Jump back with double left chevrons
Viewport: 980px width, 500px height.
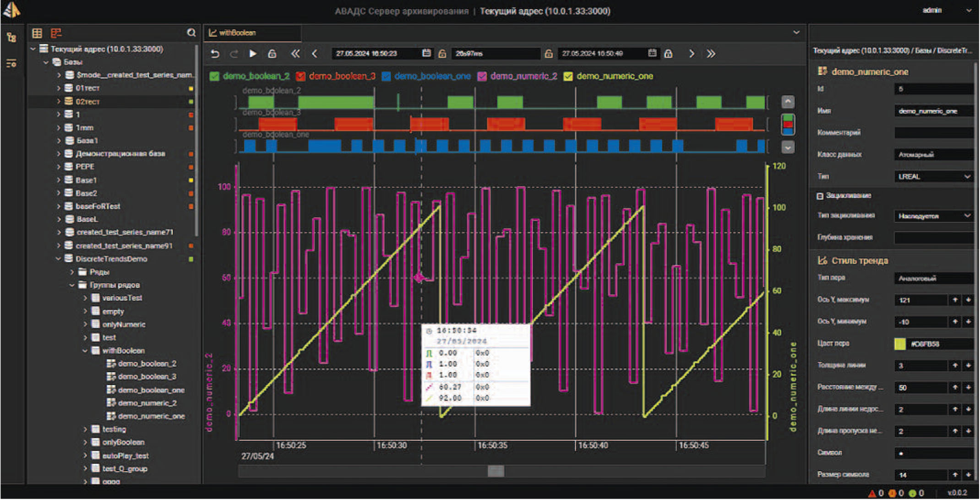tap(295, 54)
